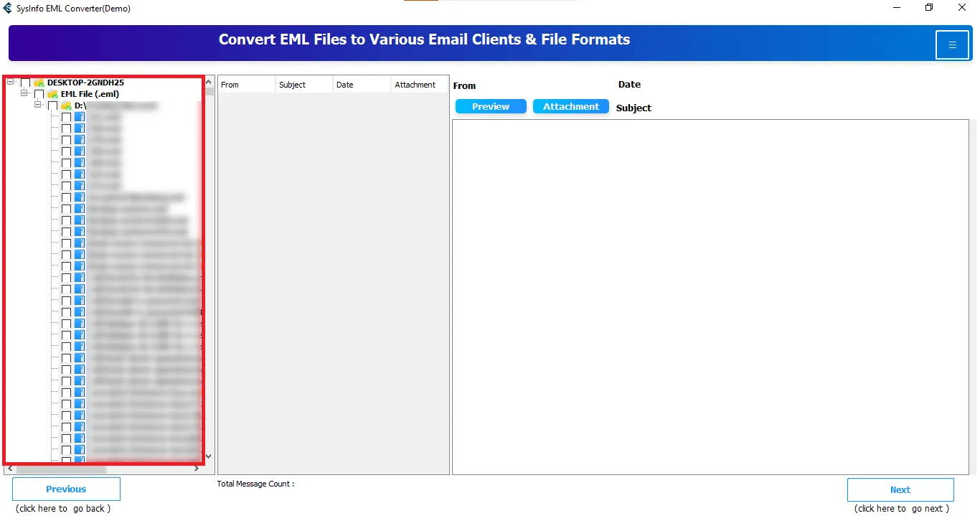Click the SysInfo logo in the title bar

coord(8,8)
